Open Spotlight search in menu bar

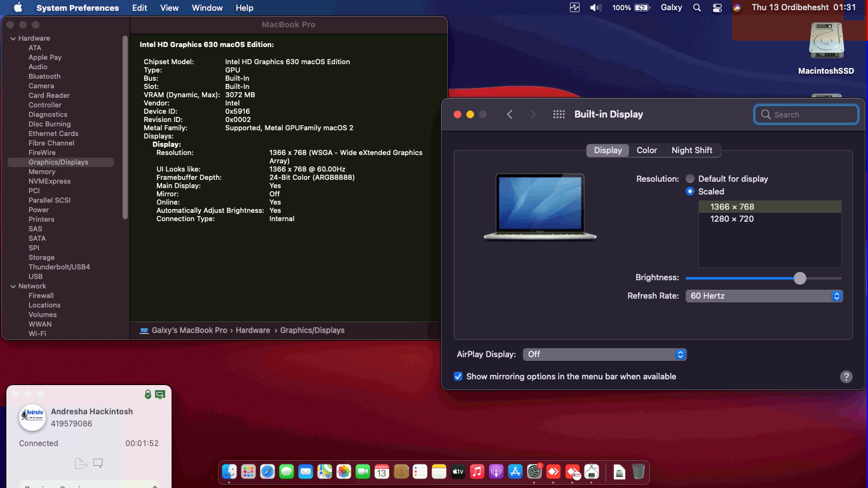pyautogui.click(x=697, y=8)
